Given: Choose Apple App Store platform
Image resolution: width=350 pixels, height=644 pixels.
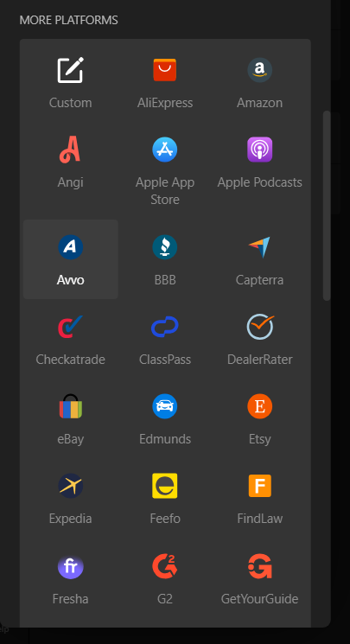Looking at the screenshot, I should (x=165, y=171).
